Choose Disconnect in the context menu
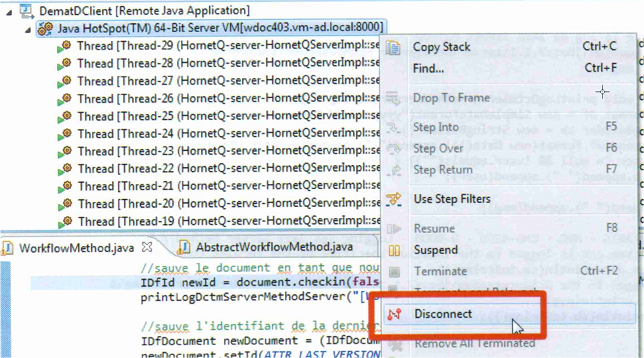The image size is (644, 358). click(x=443, y=314)
